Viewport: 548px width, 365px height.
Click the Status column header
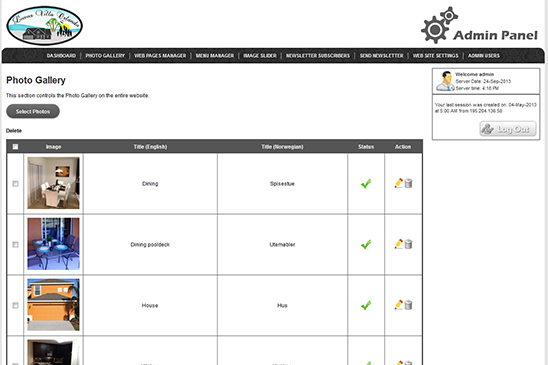coord(366,146)
